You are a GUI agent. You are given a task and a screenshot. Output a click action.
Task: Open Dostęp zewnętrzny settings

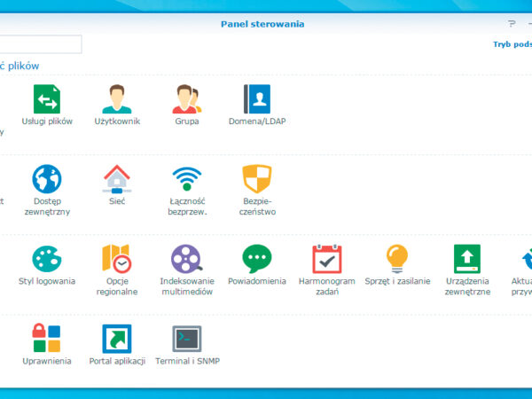point(47,180)
